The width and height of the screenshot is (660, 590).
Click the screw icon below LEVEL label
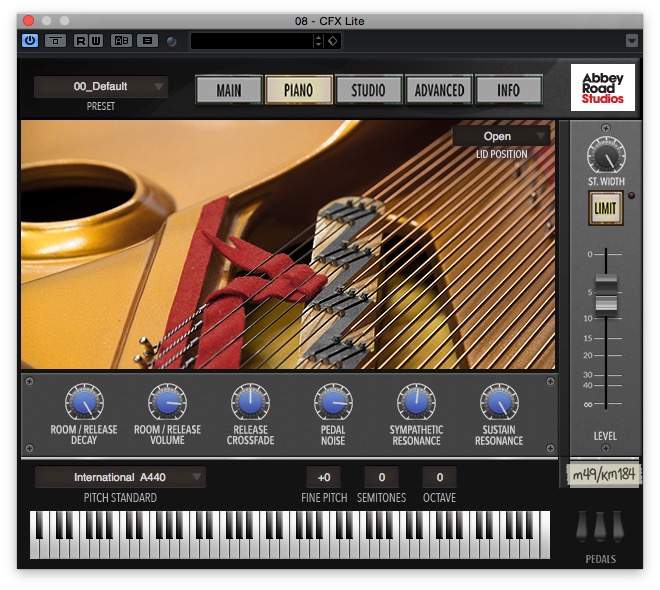(x=605, y=448)
